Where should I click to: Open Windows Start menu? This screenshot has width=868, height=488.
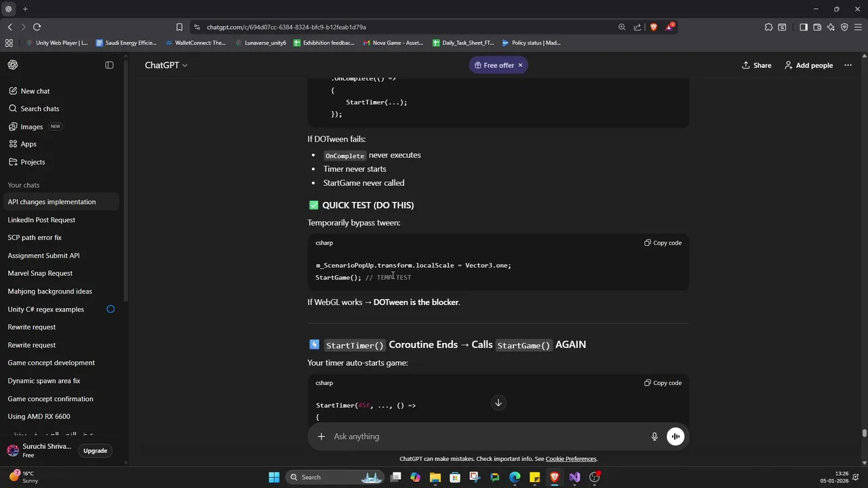[x=274, y=477]
